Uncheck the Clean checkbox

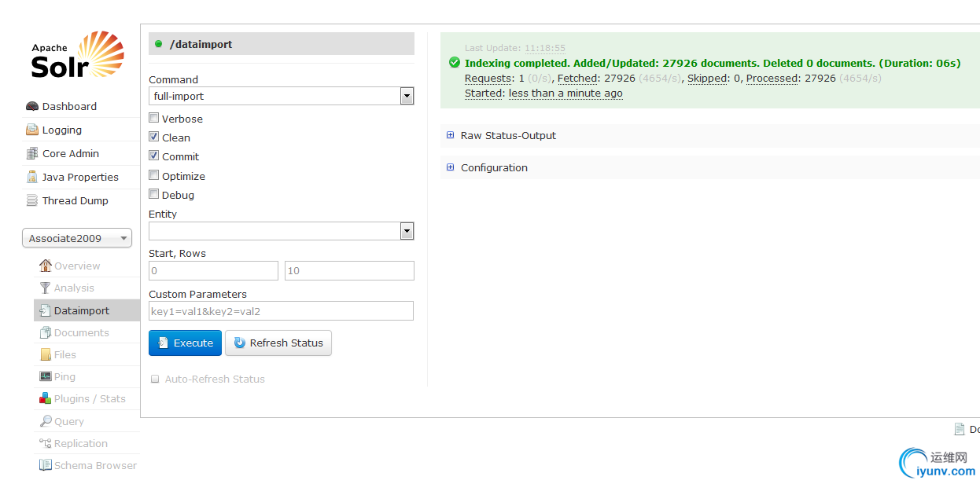pos(154,137)
